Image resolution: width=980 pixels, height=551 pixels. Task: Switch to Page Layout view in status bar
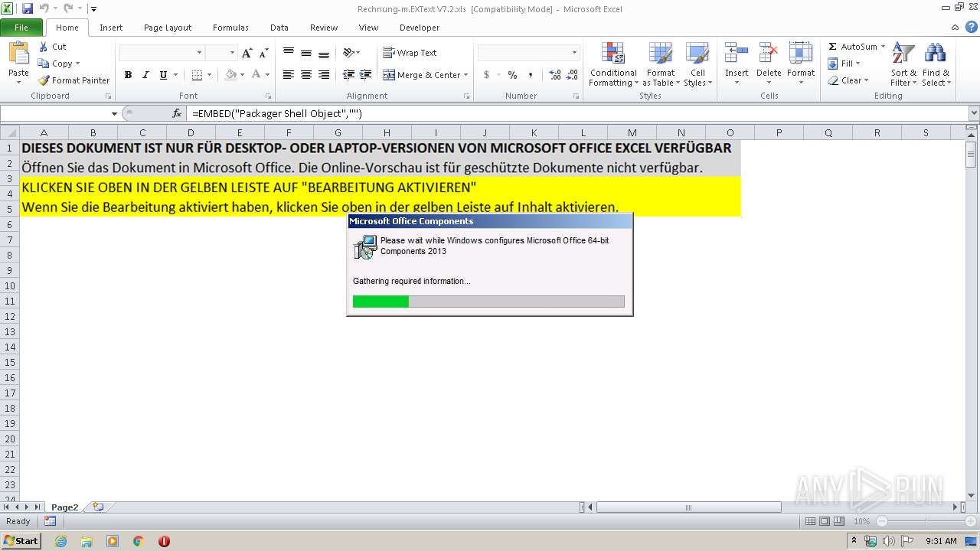[x=825, y=521]
